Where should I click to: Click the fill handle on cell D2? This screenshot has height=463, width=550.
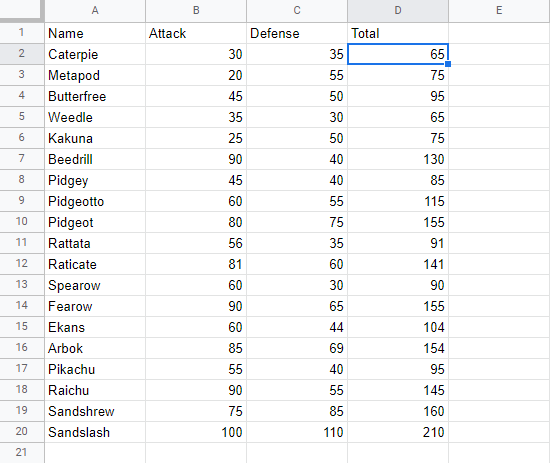(448, 64)
